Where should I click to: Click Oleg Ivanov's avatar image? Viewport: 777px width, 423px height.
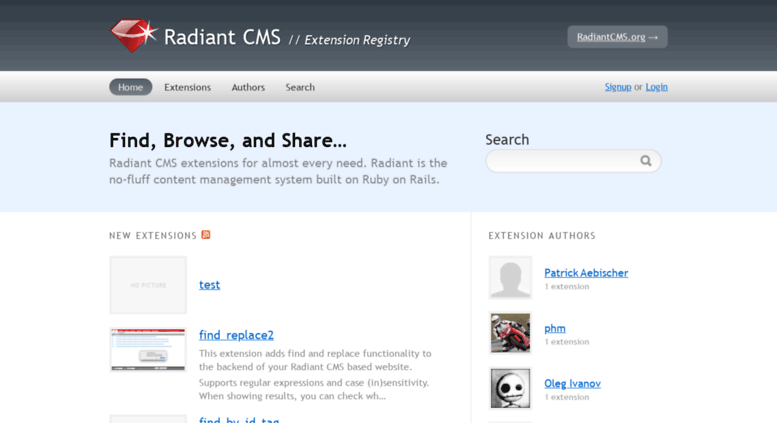click(510, 388)
